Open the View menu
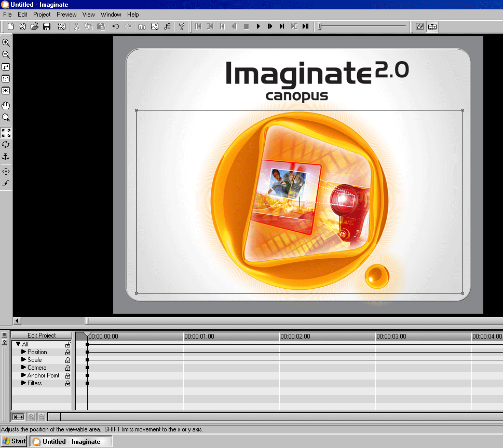Image resolution: width=503 pixels, height=448 pixels. (89, 15)
